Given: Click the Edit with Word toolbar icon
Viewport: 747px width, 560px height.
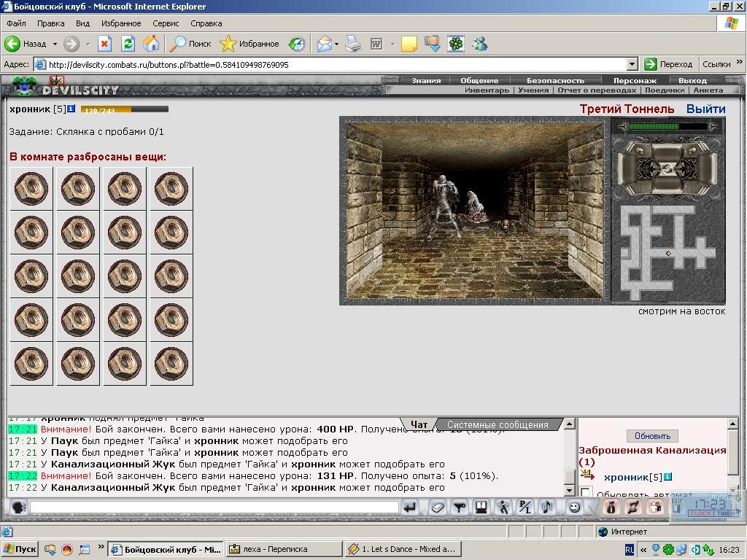Looking at the screenshot, I should coord(376,44).
